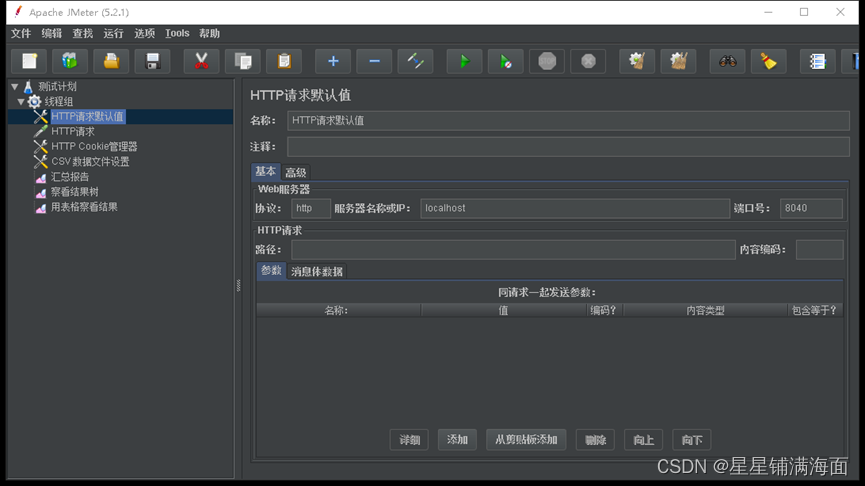Click Start no pauses icon
Image resolution: width=865 pixels, height=486 pixels.
[505, 61]
